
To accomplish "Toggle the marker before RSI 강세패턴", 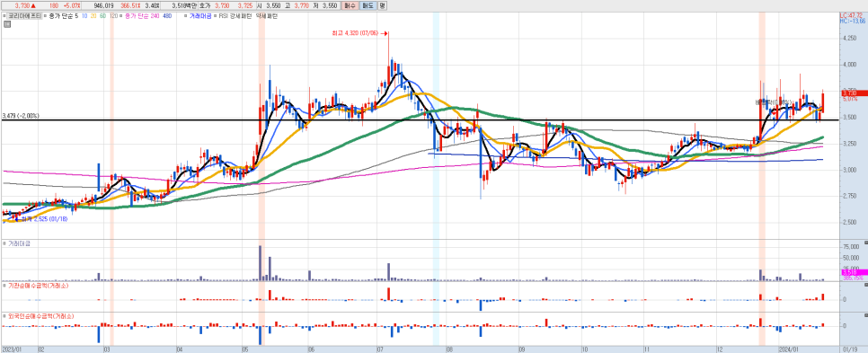I will click(216, 16).
